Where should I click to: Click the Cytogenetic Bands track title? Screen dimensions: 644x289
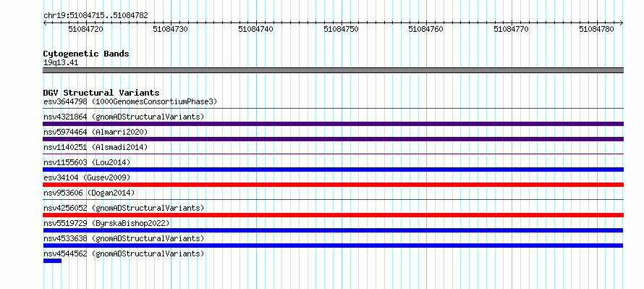coord(86,54)
